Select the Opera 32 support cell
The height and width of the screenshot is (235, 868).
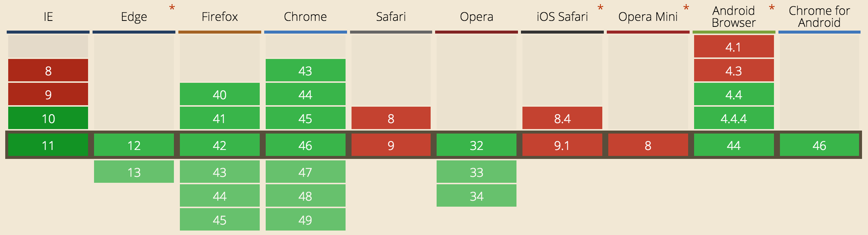(477, 145)
